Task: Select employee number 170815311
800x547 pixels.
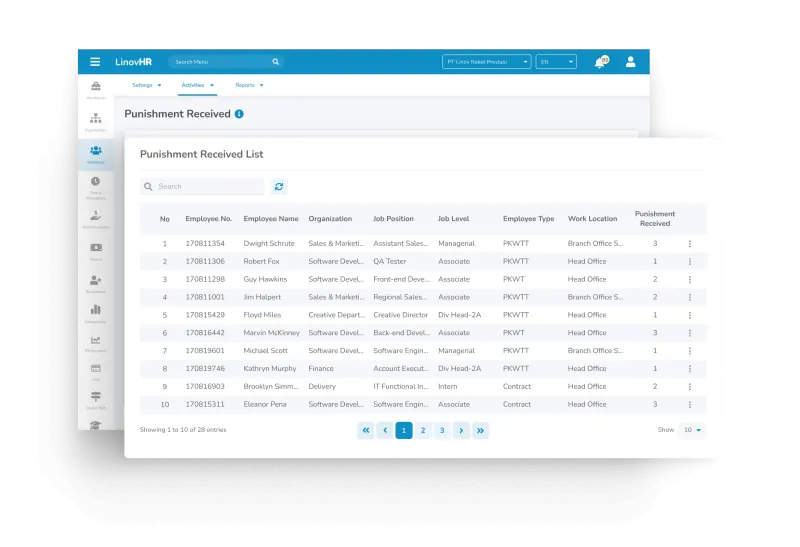Action: click(205, 404)
